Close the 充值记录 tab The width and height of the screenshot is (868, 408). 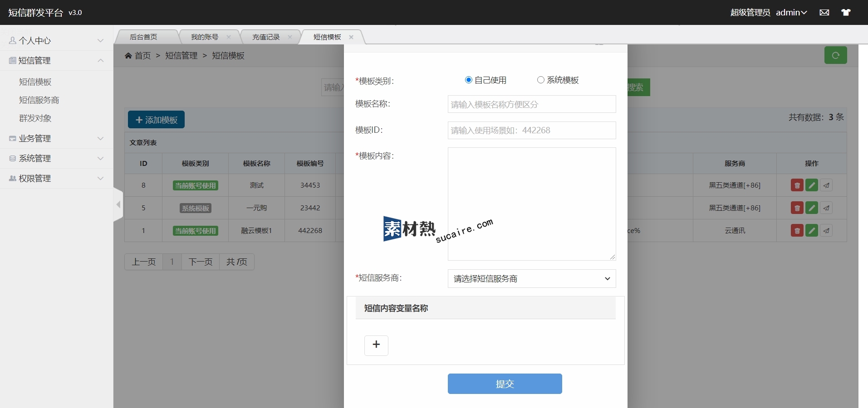click(290, 37)
